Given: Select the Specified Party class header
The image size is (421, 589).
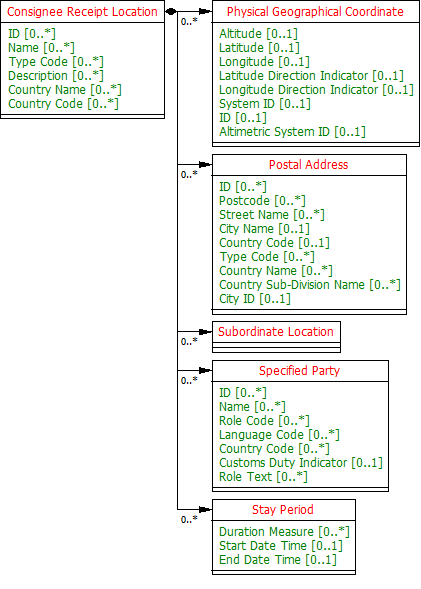Looking at the screenshot, I should (x=299, y=371).
